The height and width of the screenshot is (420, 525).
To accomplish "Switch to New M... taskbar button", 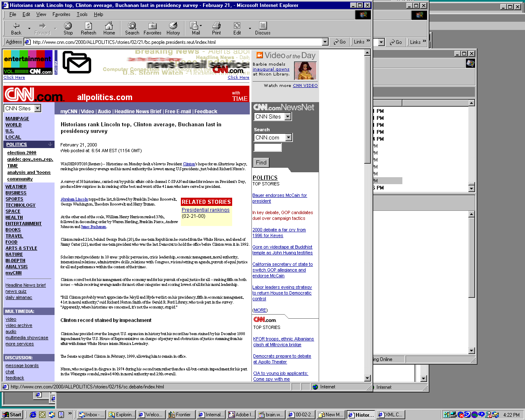I will coord(331,415).
